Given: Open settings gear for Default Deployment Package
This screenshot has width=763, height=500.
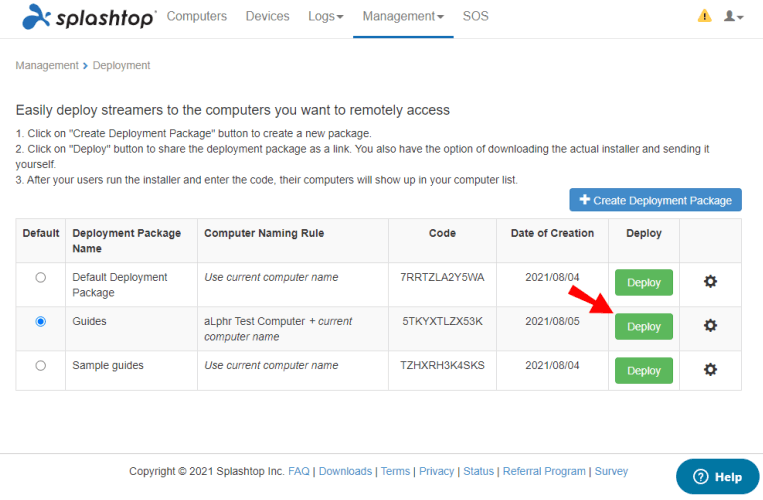Looking at the screenshot, I should (710, 282).
